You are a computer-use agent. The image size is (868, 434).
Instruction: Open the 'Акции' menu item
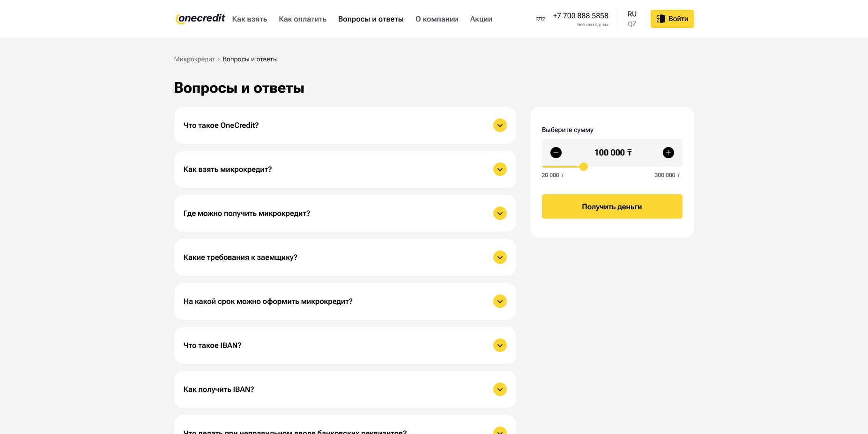pos(481,19)
